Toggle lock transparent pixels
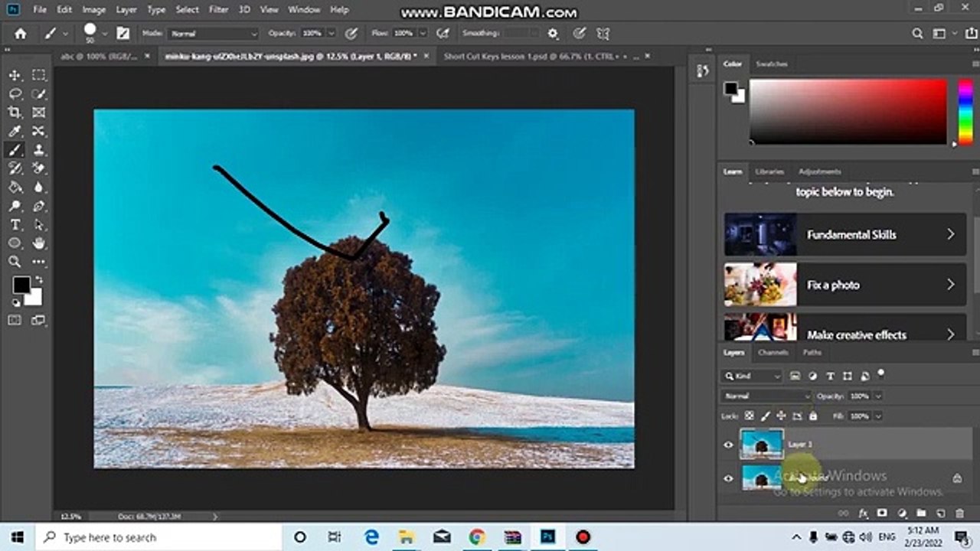The height and width of the screenshot is (551, 980). 750,416
